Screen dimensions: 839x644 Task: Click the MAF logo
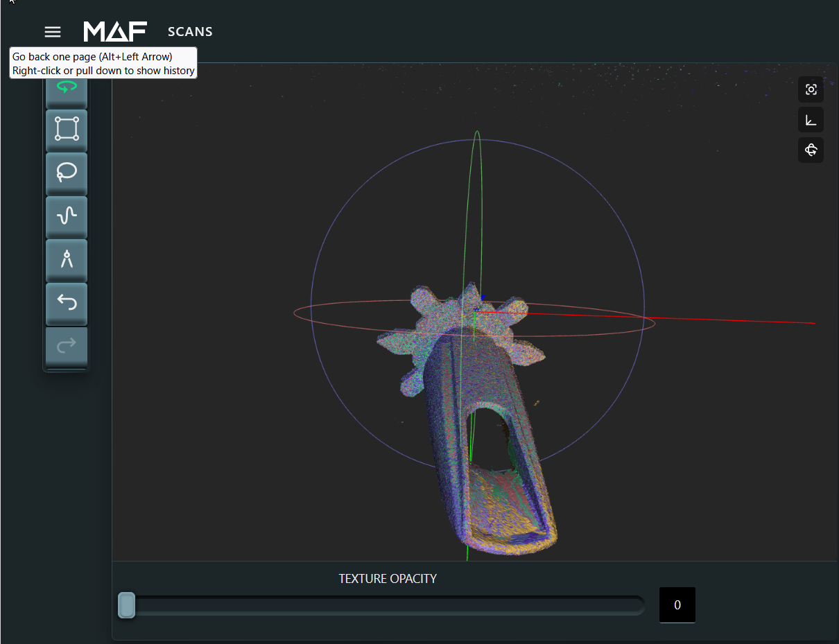115,32
